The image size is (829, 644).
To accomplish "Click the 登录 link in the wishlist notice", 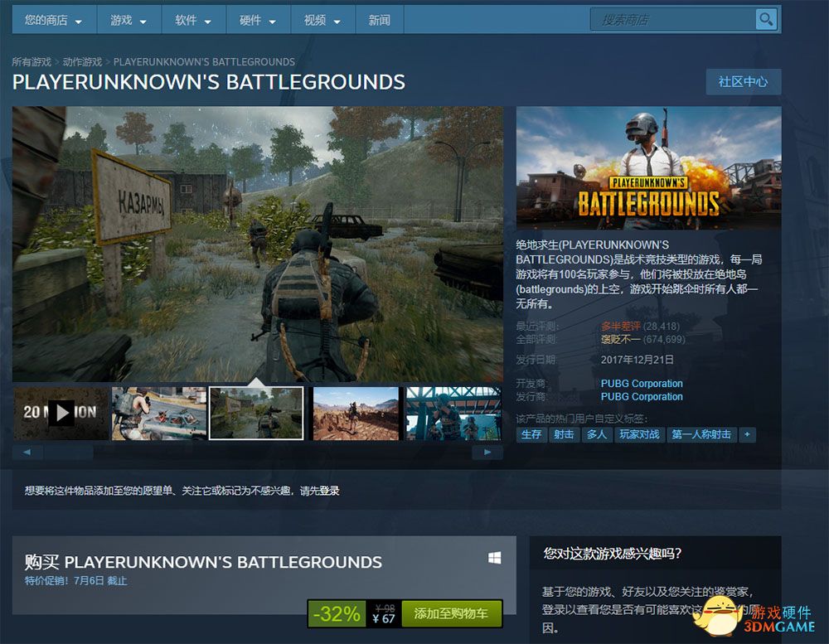I will click(329, 491).
